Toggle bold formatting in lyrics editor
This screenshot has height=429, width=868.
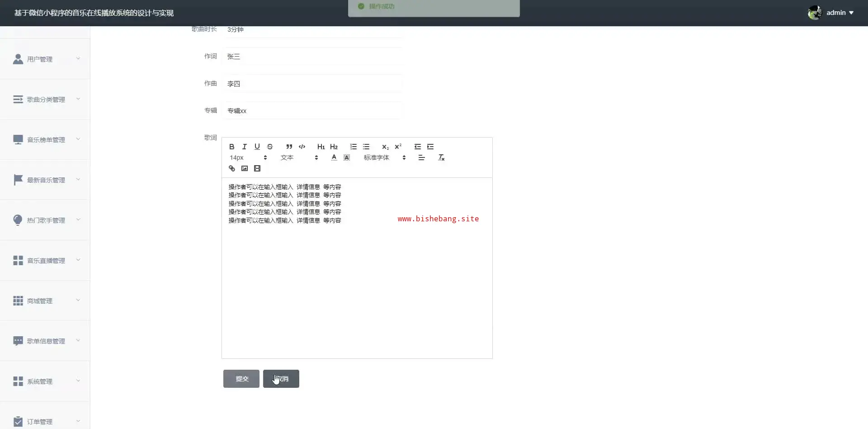231,147
